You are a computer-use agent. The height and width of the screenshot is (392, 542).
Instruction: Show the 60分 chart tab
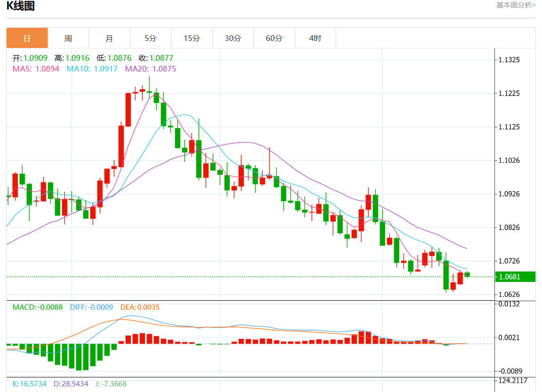(x=274, y=38)
